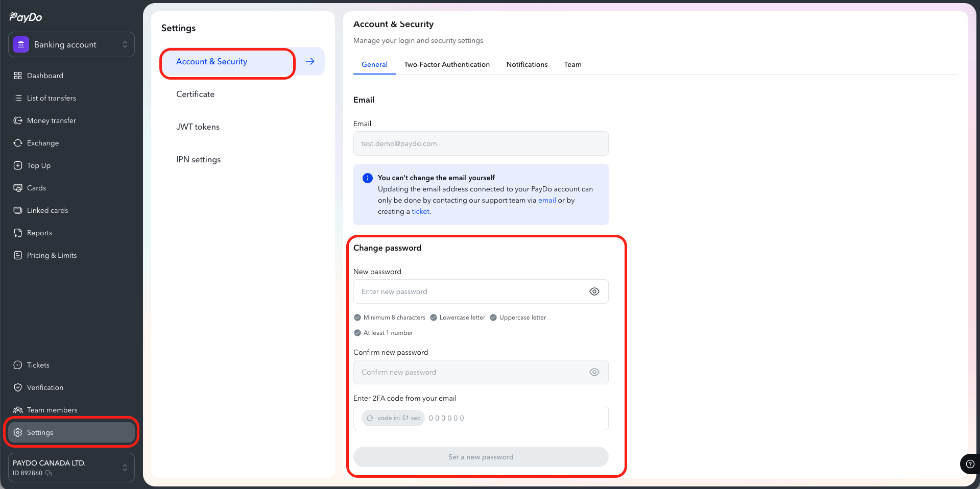The height and width of the screenshot is (489, 980).
Task: Click the Linked cards icon
Action: [x=18, y=210]
